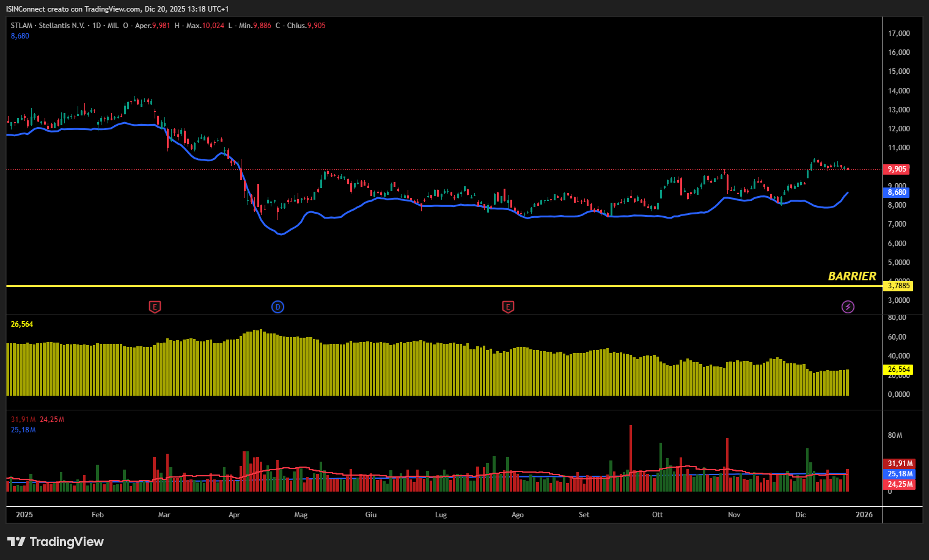Screen dimensions: 929x560
Task: Click the red 9,905 last price label
Action: 897,169
